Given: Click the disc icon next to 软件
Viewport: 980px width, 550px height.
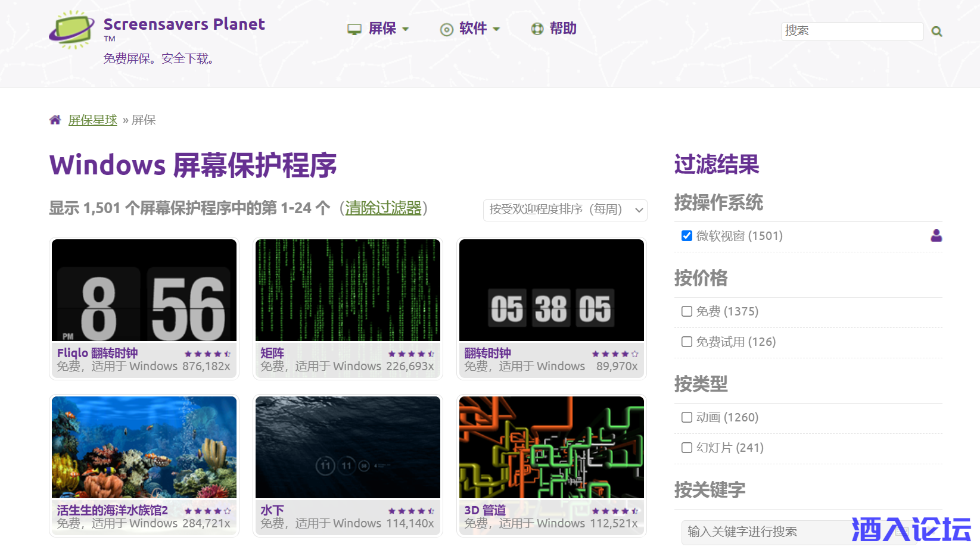Looking at the screenshot, I should (446, 29).
